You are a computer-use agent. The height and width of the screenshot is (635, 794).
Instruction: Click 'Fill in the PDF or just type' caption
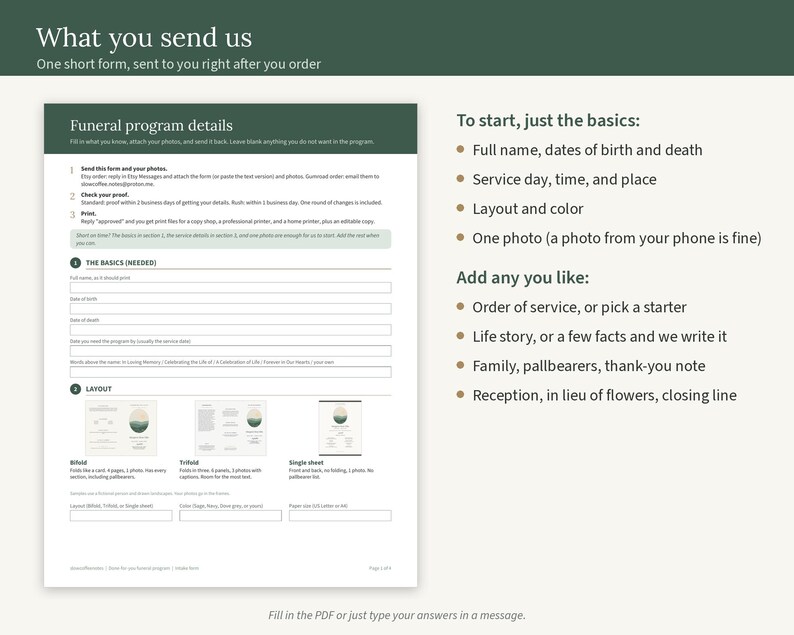tap(397, 615)
